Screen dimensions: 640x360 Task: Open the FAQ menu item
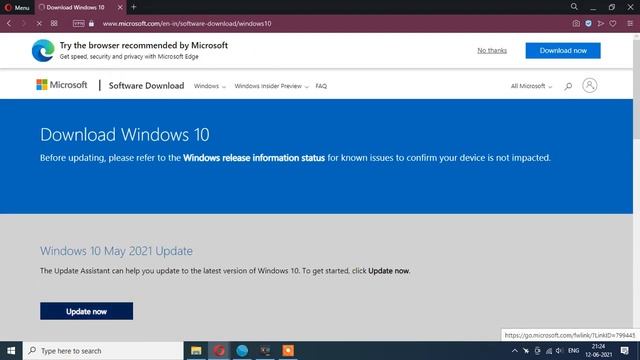coord(321,86)
